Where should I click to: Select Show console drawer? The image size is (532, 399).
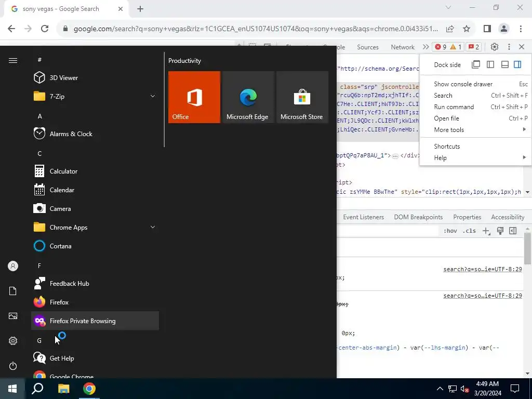pos(476,84)
